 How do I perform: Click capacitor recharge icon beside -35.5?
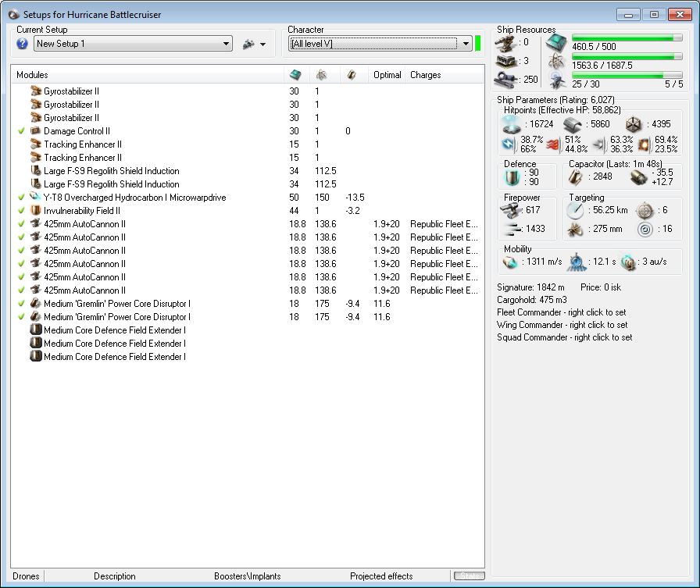(x=638, y=177)
